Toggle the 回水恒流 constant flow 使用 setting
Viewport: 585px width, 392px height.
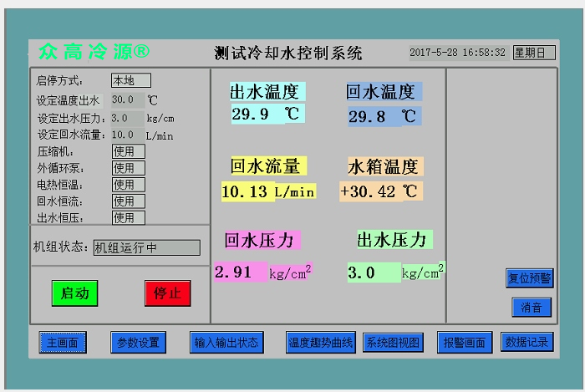128,201
